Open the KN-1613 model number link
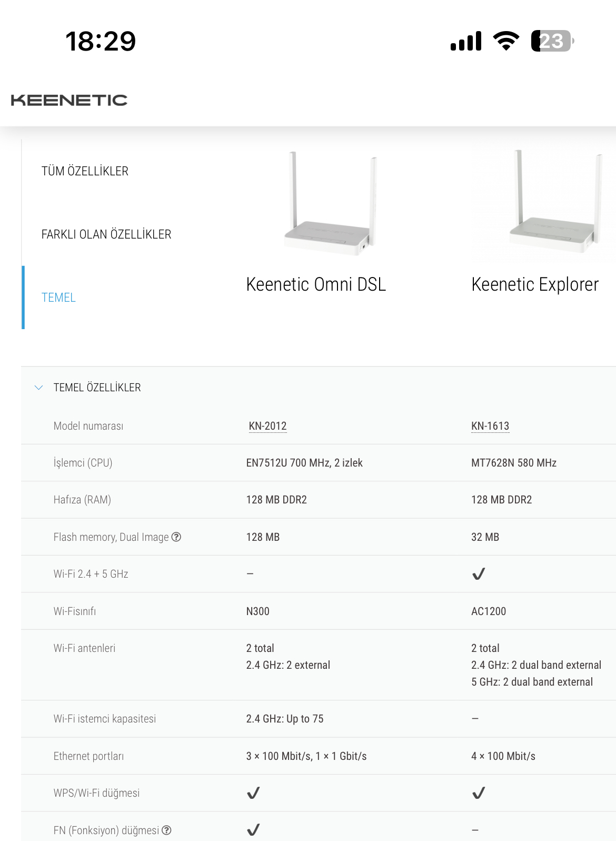 click(x=490, y=426)
